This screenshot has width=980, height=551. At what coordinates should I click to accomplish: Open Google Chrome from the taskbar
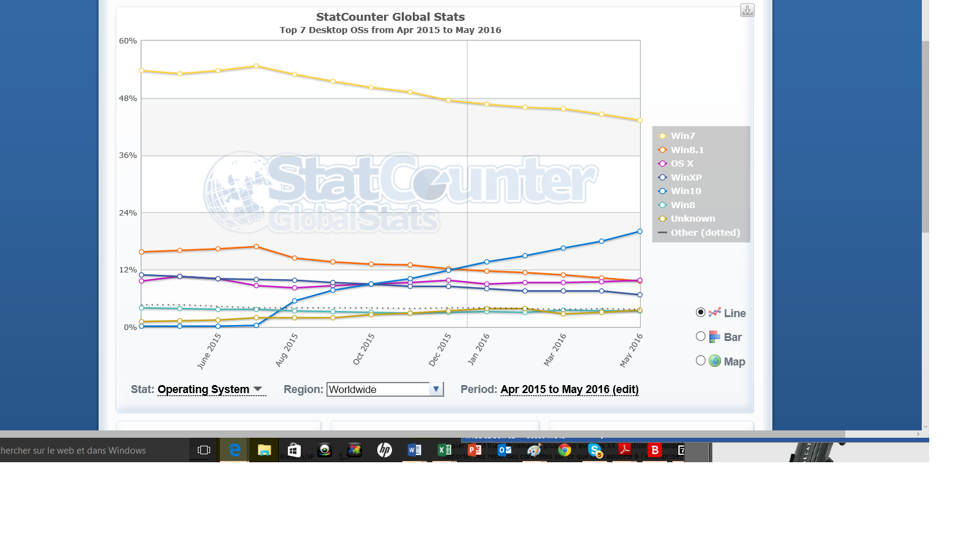[565, 450]
